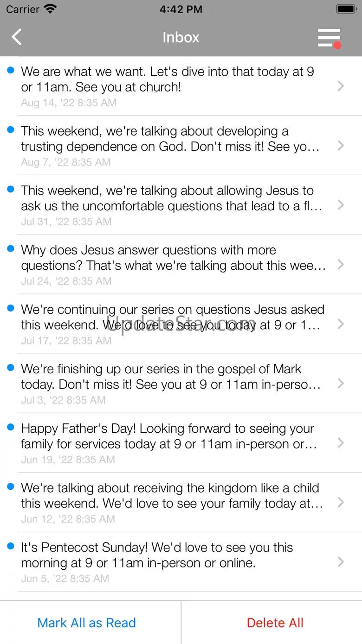Open 'questions Jesus asked' series message

(181, 324)
